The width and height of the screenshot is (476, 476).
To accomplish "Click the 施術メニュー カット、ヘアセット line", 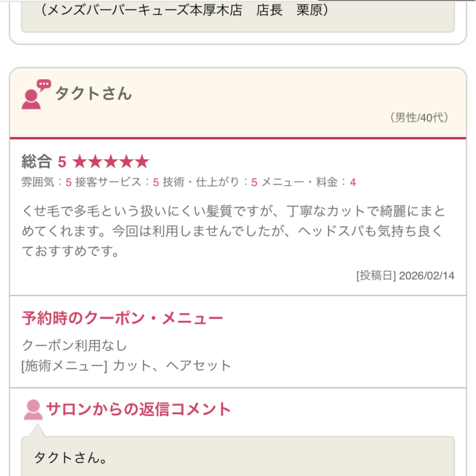I will click(126, 366).
